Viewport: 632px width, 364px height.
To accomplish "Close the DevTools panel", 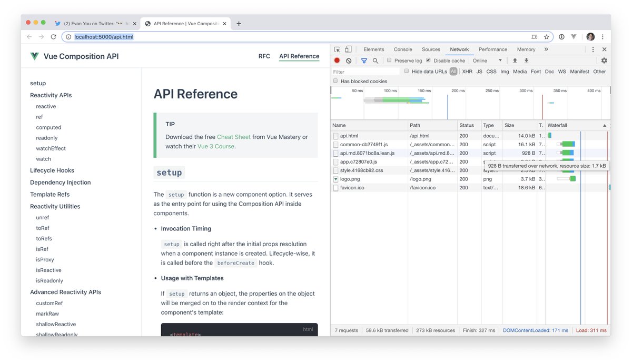I will (x=604, y=49).
